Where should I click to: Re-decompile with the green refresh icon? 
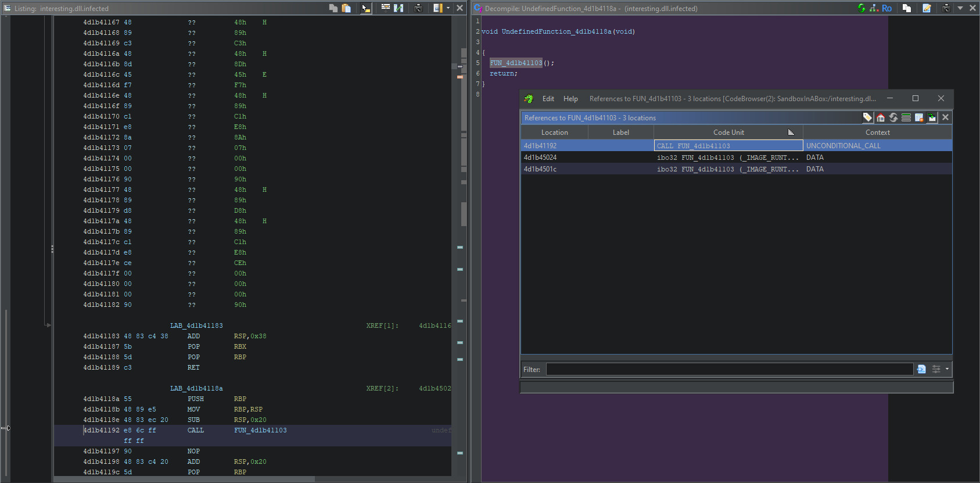click(861, 8)
